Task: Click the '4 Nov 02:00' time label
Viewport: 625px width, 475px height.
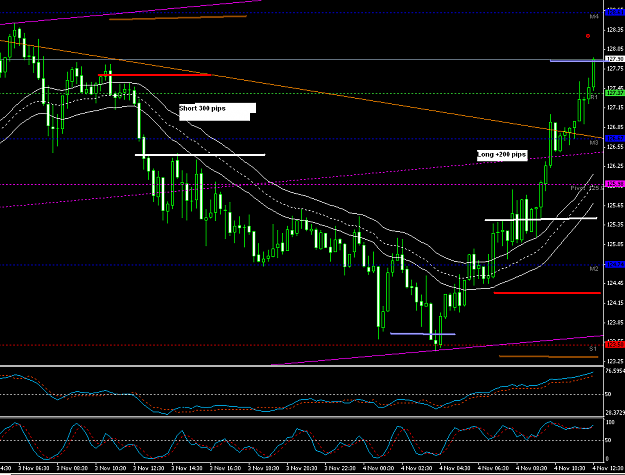Action: click(417, 468)
